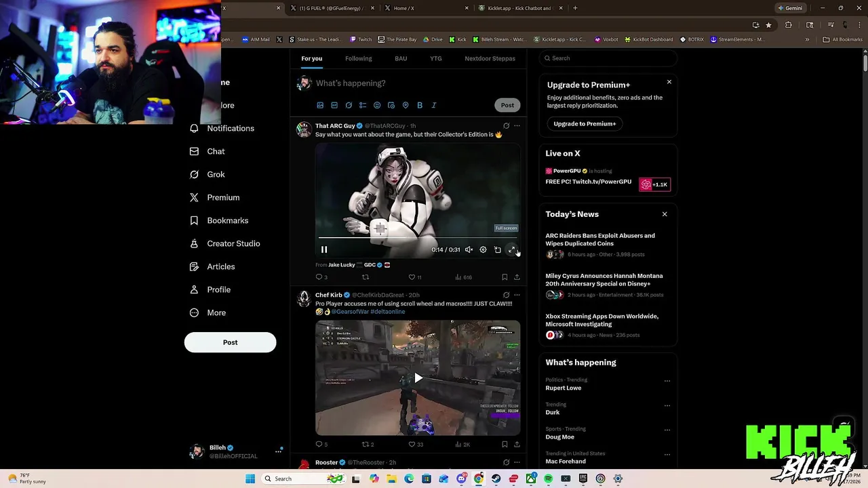Viewport: 868px width, 488px height.
Task: Open video settings gear on ARC Guy video
Action: [x=483, y=249]
